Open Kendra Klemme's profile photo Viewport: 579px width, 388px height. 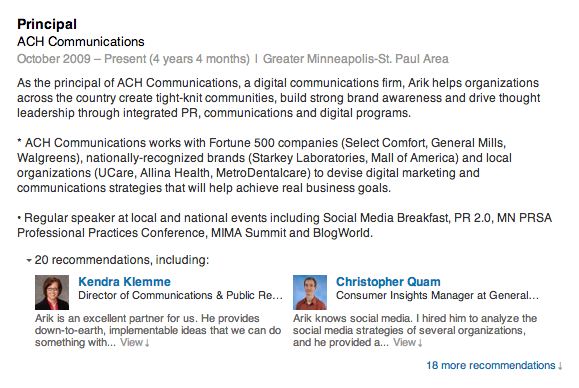(52, 292)
